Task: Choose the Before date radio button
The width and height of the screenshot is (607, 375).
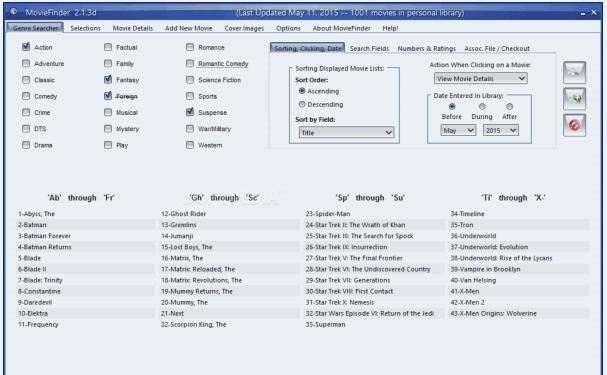Action: point(452,106)
